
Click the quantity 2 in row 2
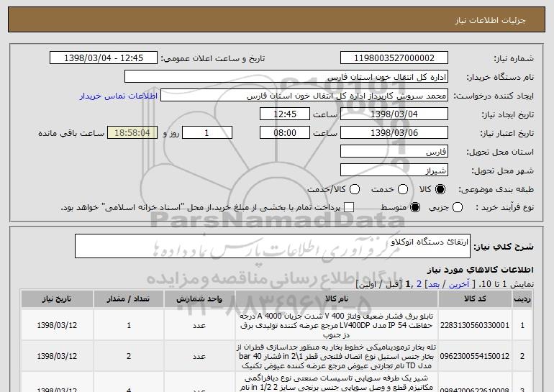click(129, 356)
